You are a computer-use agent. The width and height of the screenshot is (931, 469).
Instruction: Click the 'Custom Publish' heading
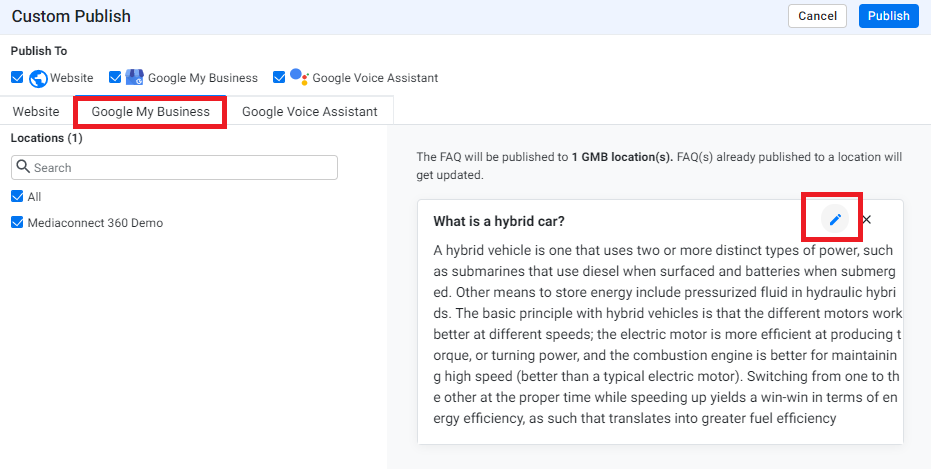pyautogui.click(x=71, y=16)
